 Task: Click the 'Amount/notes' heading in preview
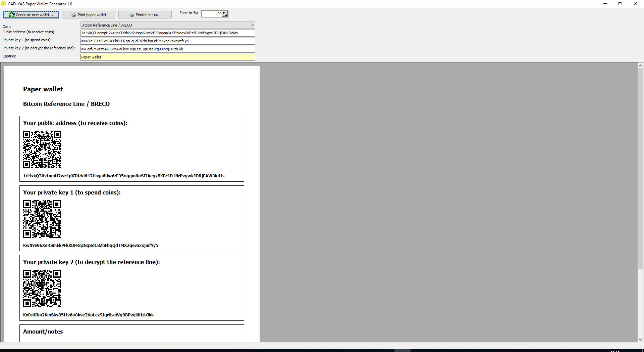(43, 332)
